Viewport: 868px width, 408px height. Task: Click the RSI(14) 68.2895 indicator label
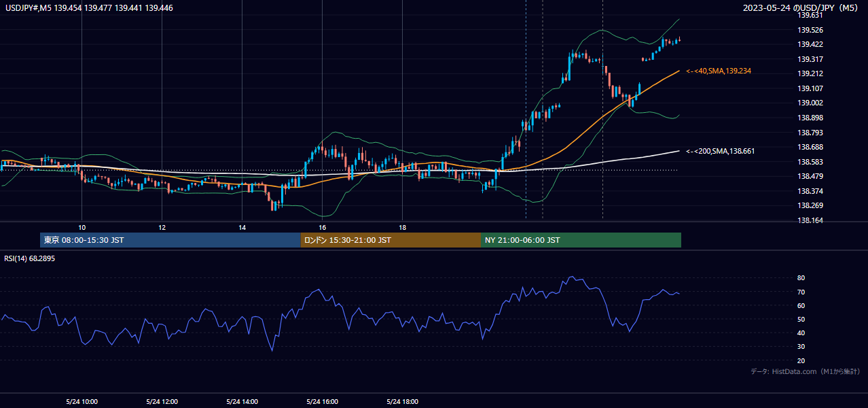(30, 258)
